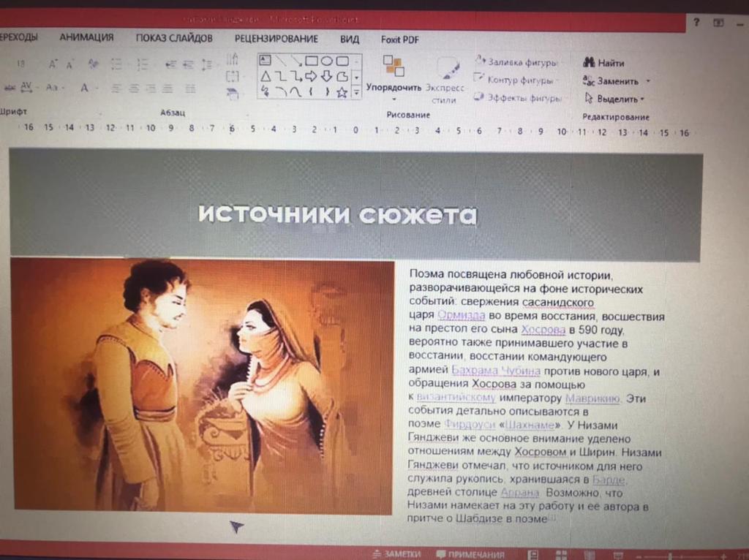Click the Increase Font Size icon
This screenshot has height=560, width=749.
pos(53,64)
